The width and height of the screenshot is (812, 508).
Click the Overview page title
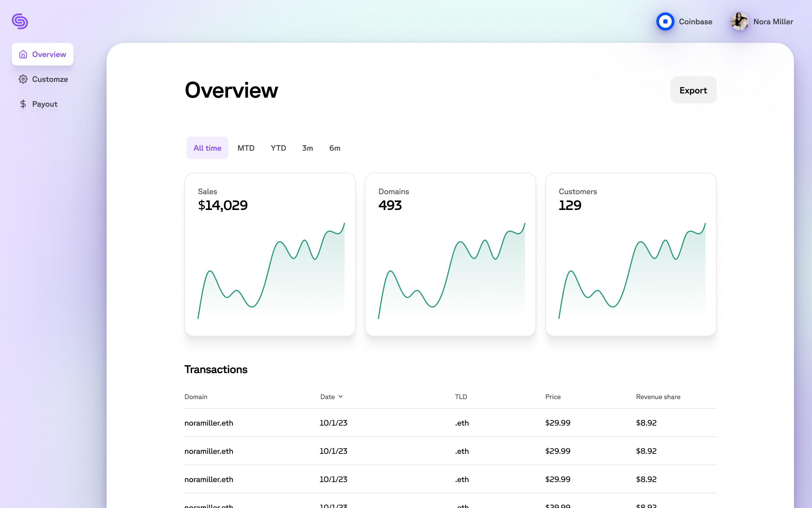pos(231,90)
